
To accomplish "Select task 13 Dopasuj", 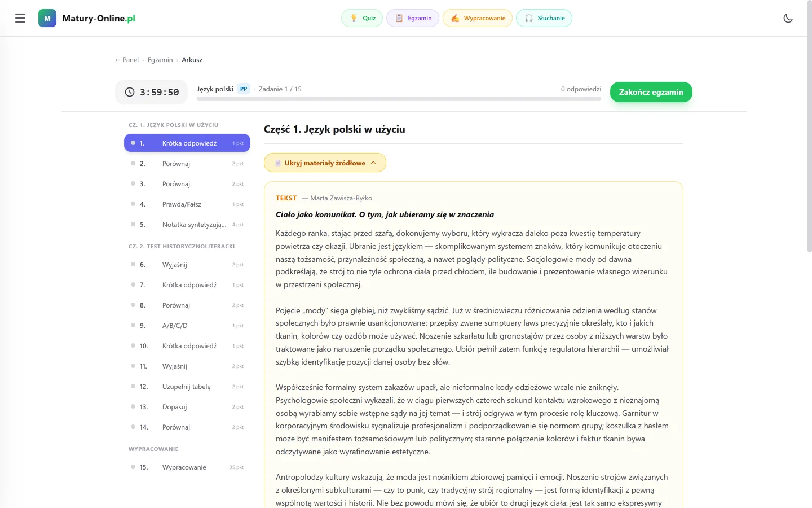I will pyautogui.click(x=187, y=407).
